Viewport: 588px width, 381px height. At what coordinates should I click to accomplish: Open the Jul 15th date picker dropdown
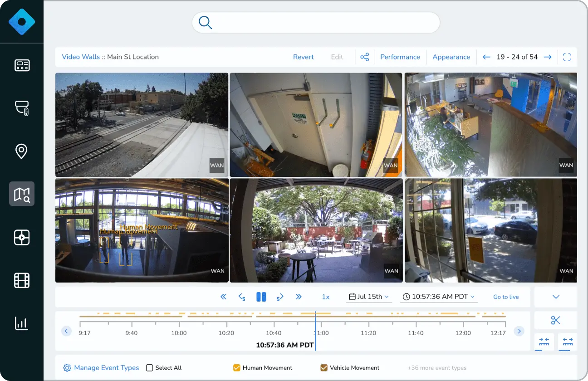[369, 297]
